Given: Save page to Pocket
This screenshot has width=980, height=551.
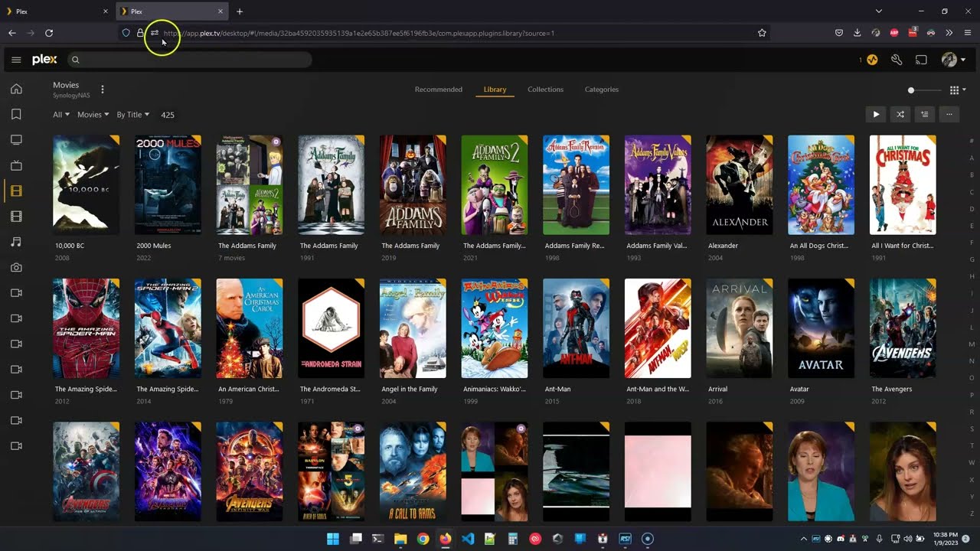Looking at the screenshot, I should tap(838, 33).
